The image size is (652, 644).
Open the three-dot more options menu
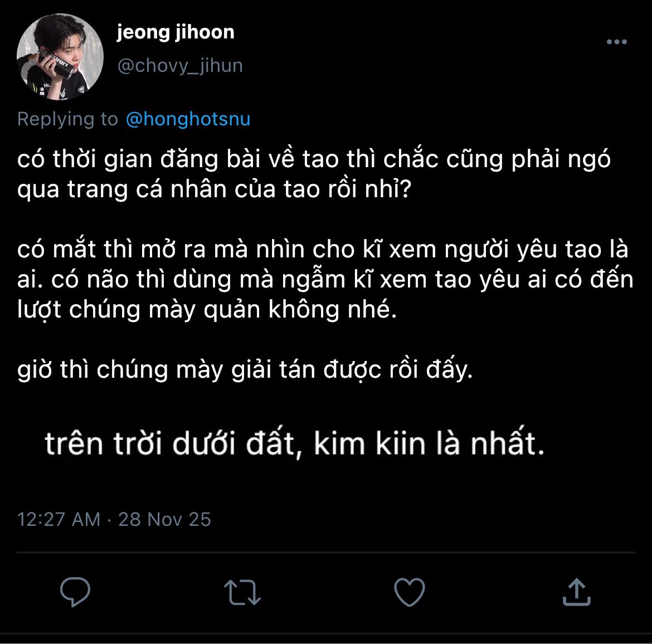[x=617, y=42]
